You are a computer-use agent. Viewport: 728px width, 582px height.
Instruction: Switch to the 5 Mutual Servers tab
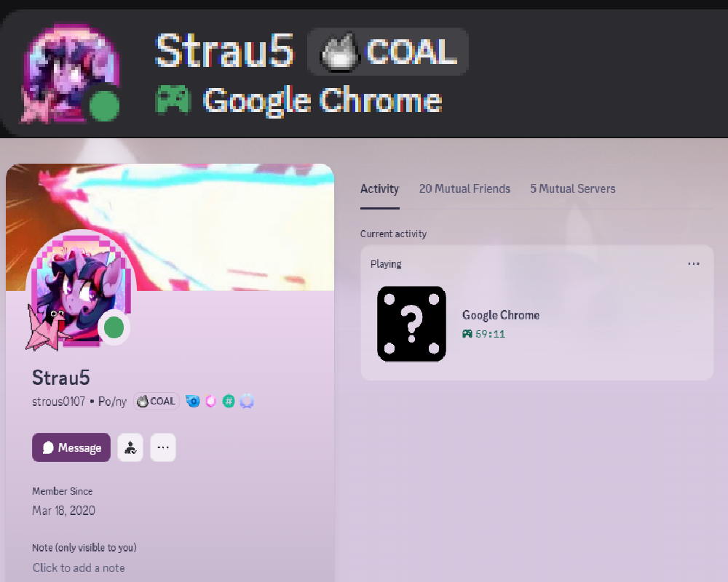pos(573,189)
